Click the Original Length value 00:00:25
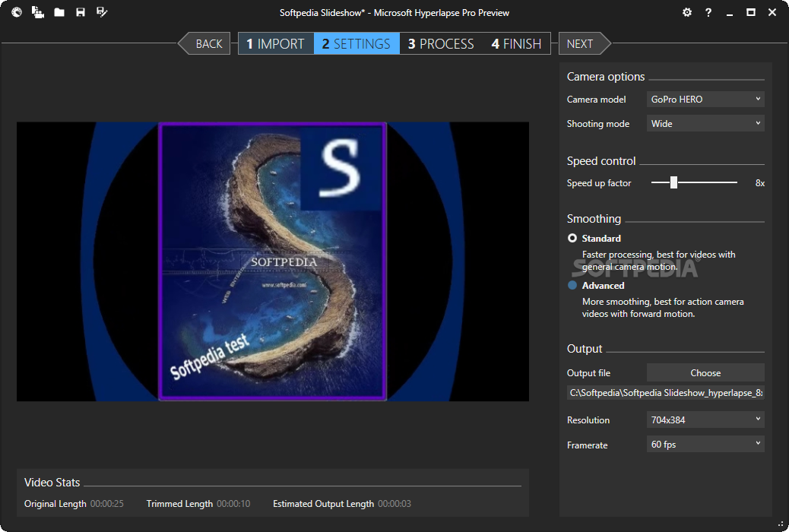The height and width of the screenshot is (532, 789). coord(106,504)
